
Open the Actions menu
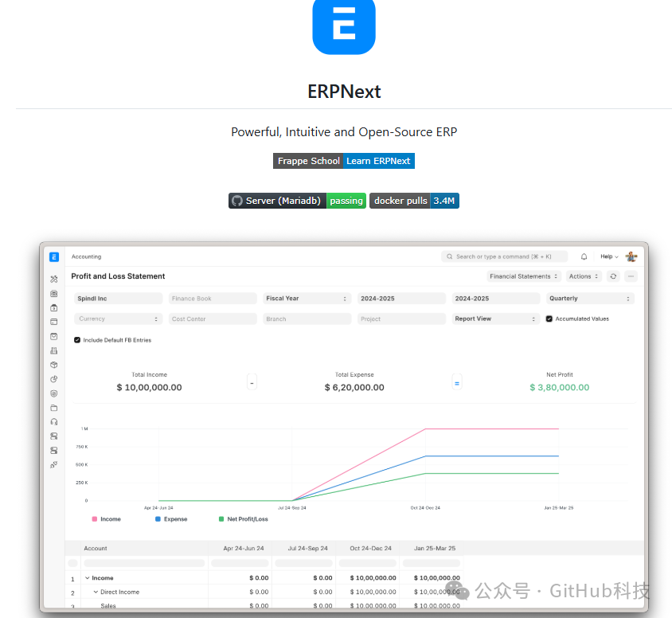click(x=583, y=276)
